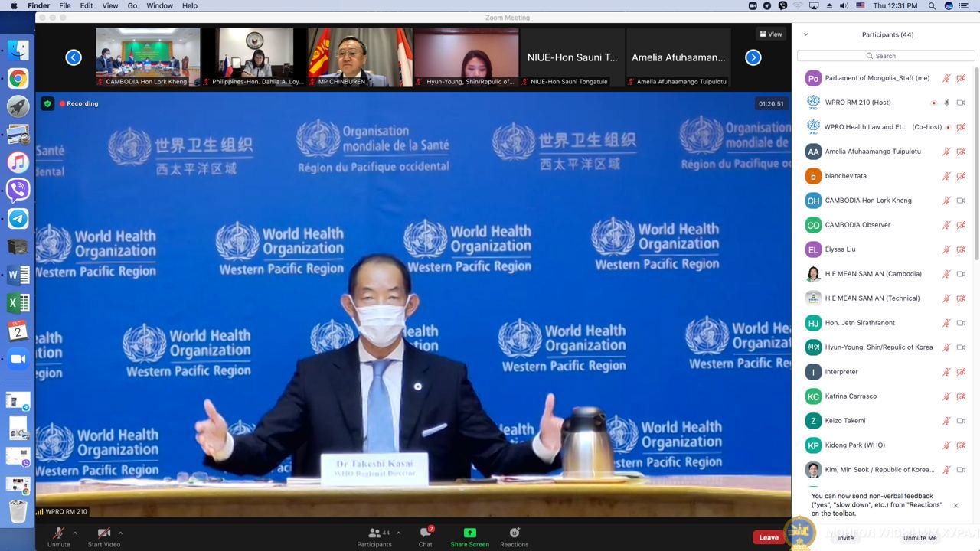Open the Edit menu
The image size is (980, 551).
(x=87, y=5)
